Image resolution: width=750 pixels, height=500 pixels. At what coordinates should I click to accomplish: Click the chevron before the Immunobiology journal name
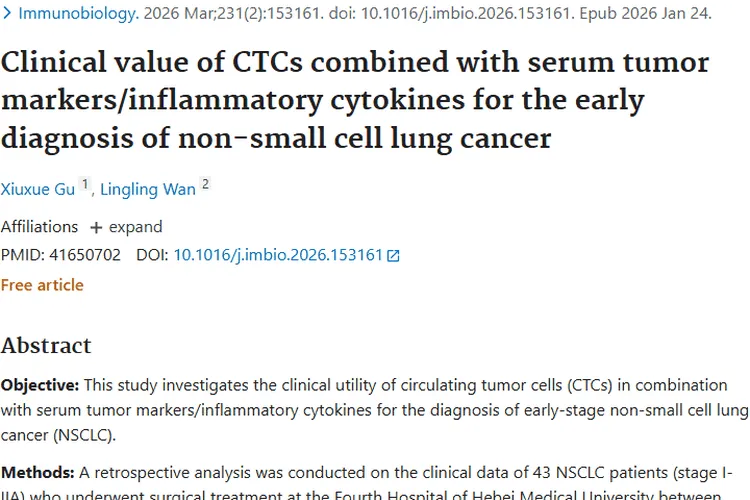click(7, 14)
